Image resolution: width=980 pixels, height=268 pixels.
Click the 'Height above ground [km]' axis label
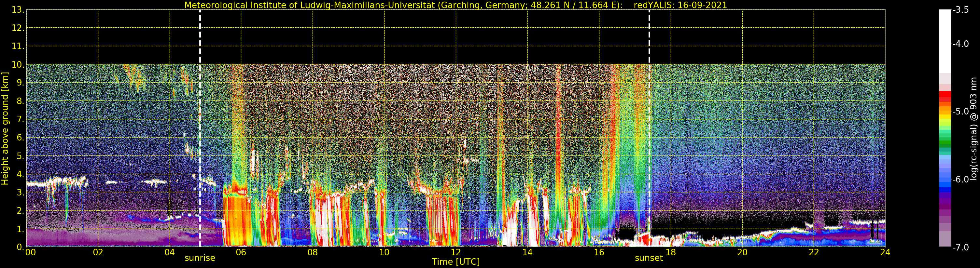coord(5,128)
